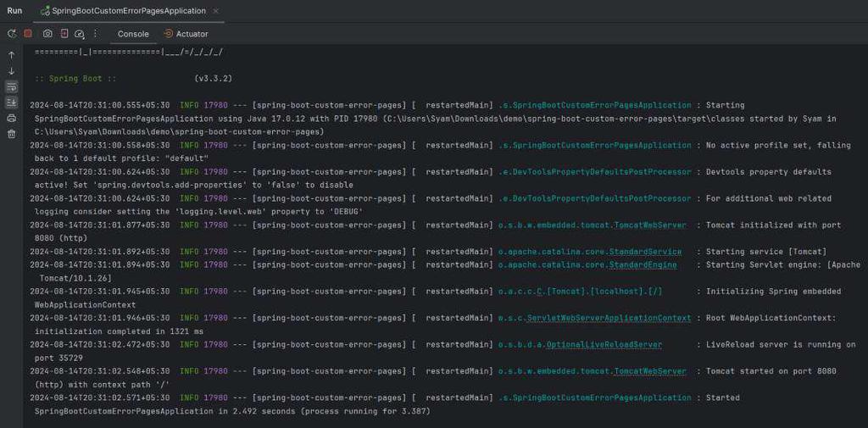Click timestamp 2024-08-14T20:31:01.894+05:30
The image size is (868, 428).
(x=100, y=265)
